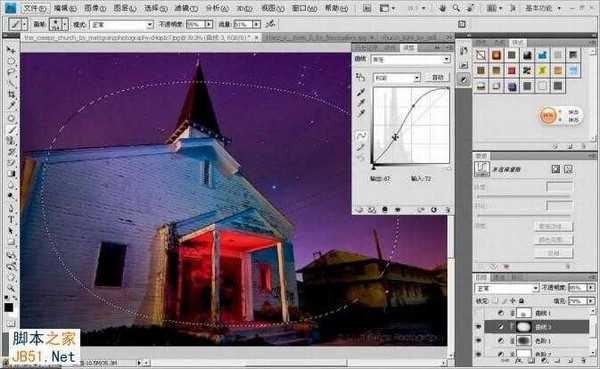This screenshot has width=600, height=369.
Task: Click the foreground color swatch
Action: (x=9, y=307)
